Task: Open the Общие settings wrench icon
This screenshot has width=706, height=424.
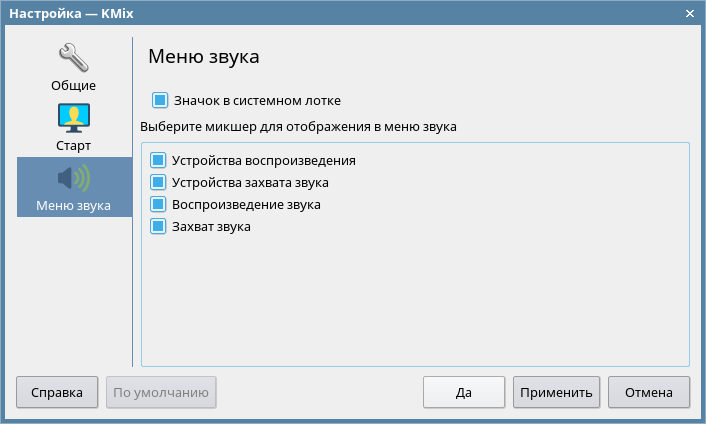Action: tap(73, 58)
